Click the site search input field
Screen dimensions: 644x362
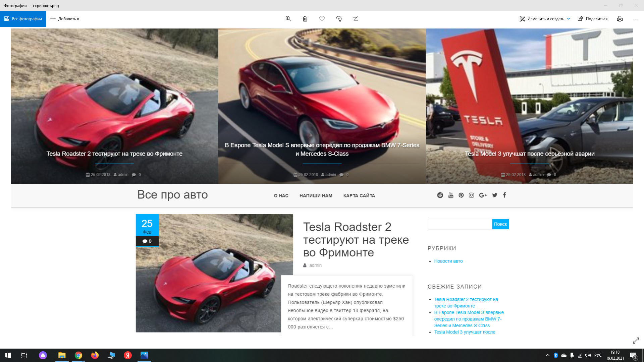(x=460, y=224)
